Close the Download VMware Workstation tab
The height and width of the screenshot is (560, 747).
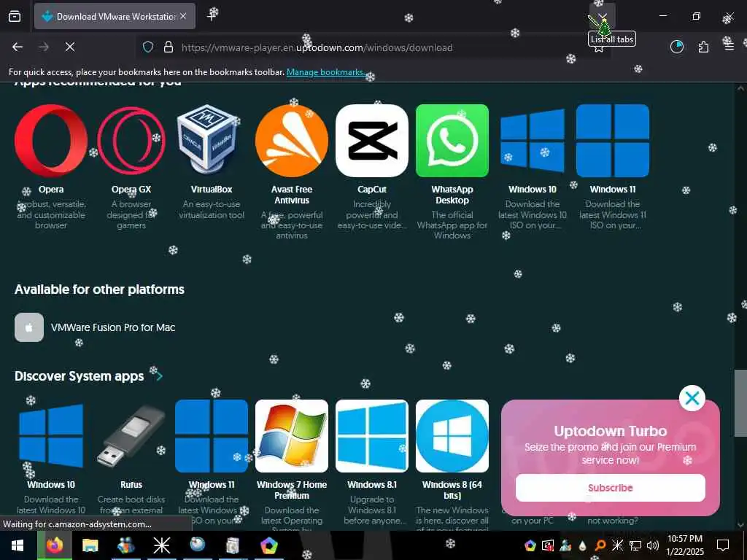[x=183, y=17]
